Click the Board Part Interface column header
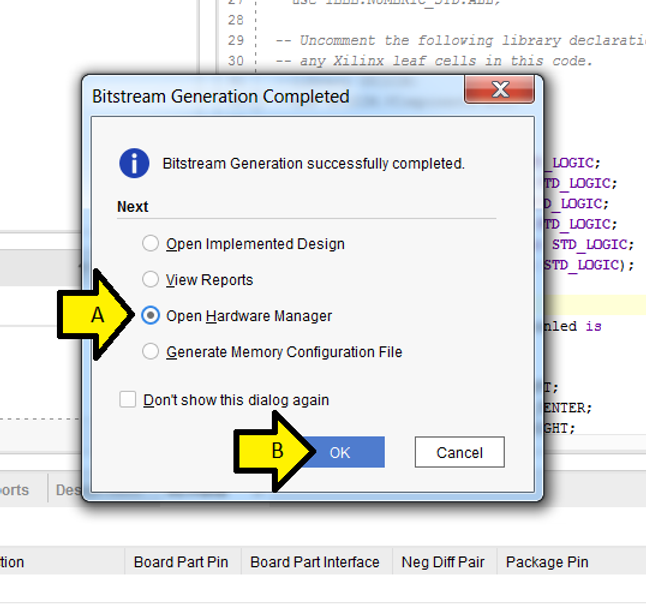The height and width of the screenshot is (604, 646). (x=314, y=562)
